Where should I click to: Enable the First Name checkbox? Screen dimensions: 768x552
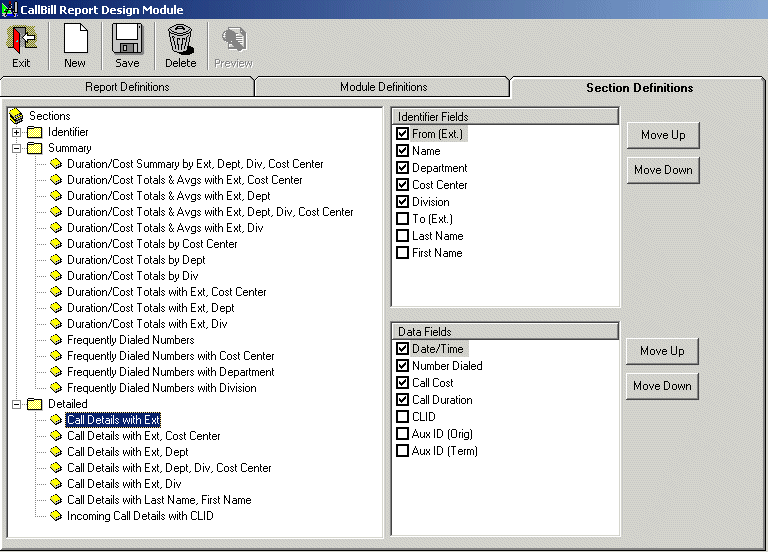[x=403, y=253]
